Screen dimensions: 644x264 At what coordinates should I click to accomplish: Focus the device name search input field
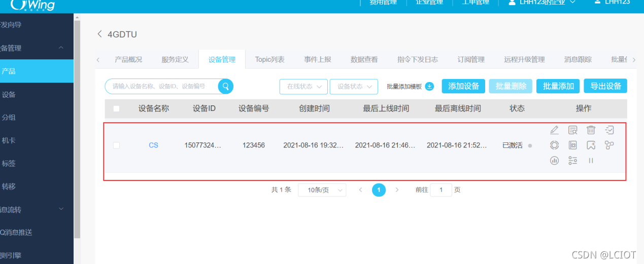click(162, 86)
